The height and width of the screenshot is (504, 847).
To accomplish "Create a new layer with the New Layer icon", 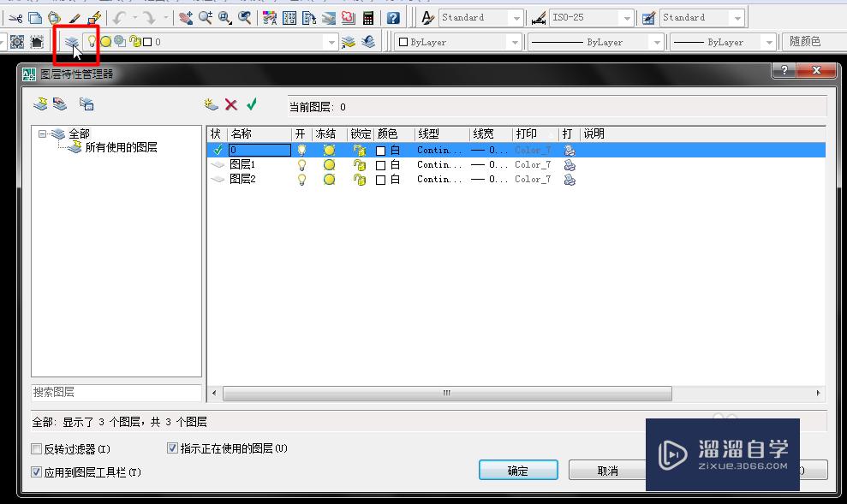I will [x=208, y=105].
